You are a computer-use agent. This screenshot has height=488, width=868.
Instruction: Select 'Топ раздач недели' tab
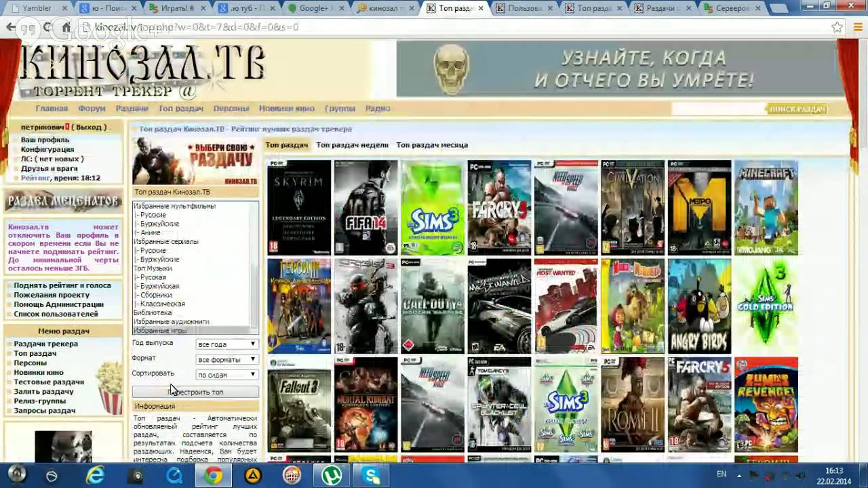coord(352,145)
